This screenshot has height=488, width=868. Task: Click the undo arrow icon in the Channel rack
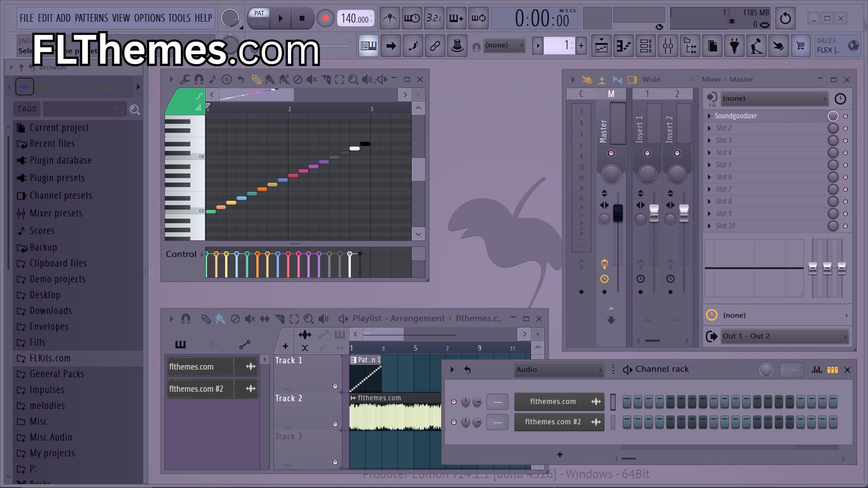467,370
